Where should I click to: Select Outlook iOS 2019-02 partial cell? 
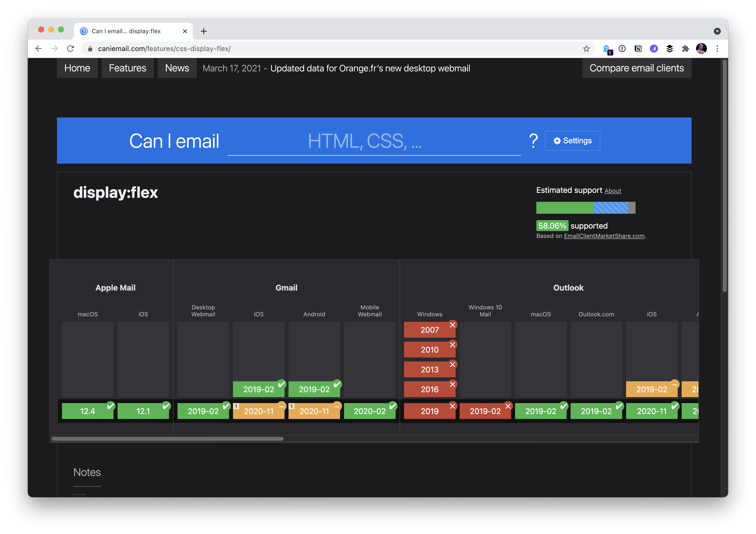pos(652,389)
